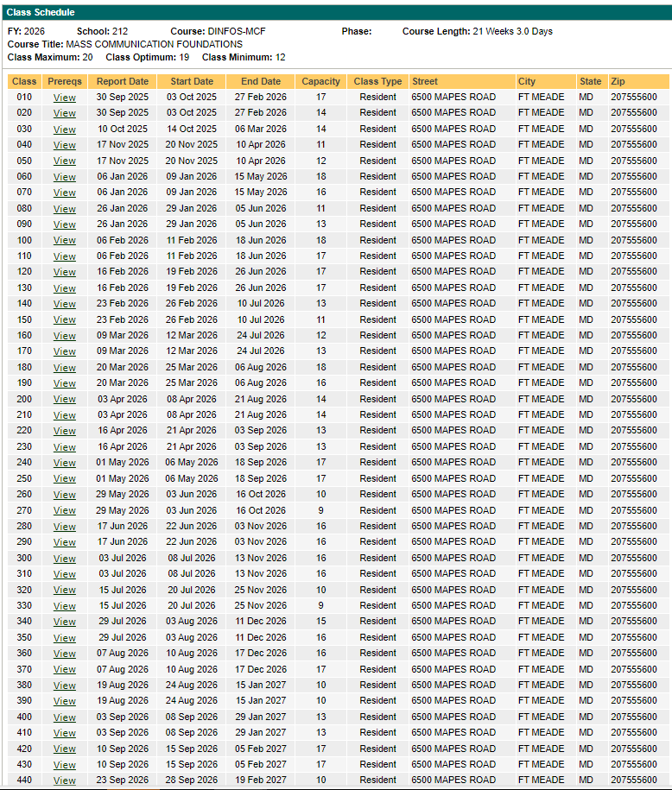Click View prereqs in row 350

[x=65, y=638]
